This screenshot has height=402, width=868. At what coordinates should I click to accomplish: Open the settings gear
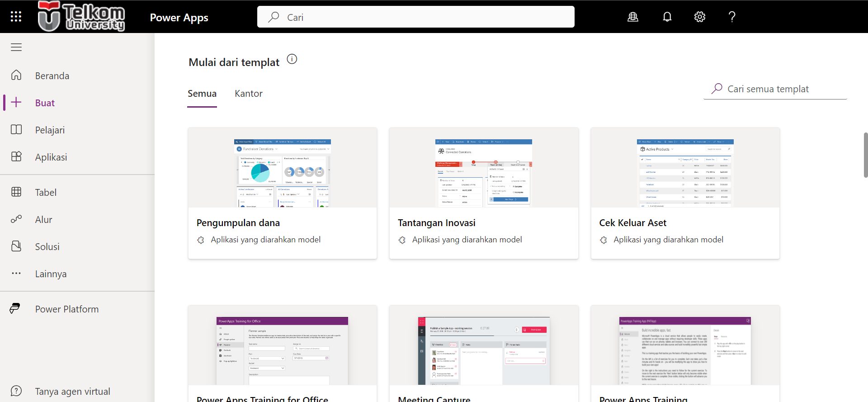click(699, 17)
